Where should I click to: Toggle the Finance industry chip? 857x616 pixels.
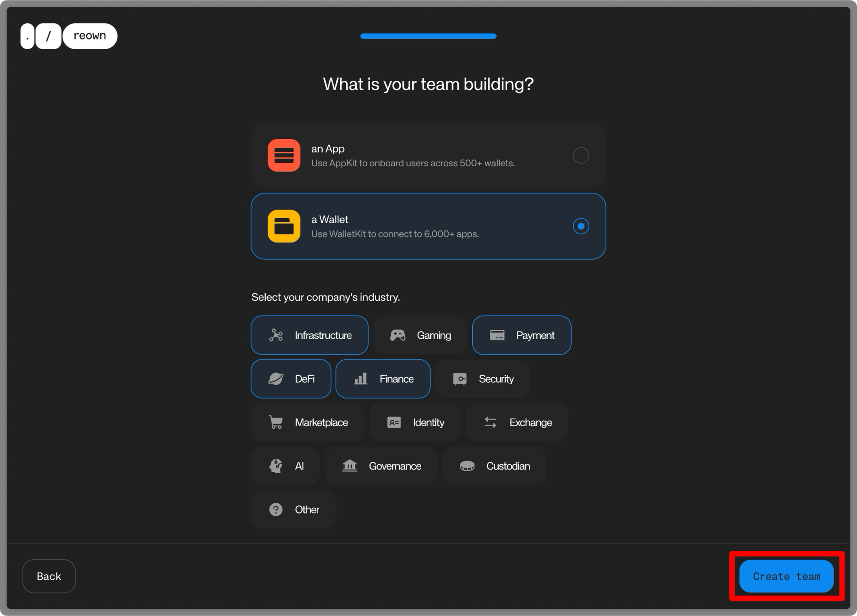383,379
